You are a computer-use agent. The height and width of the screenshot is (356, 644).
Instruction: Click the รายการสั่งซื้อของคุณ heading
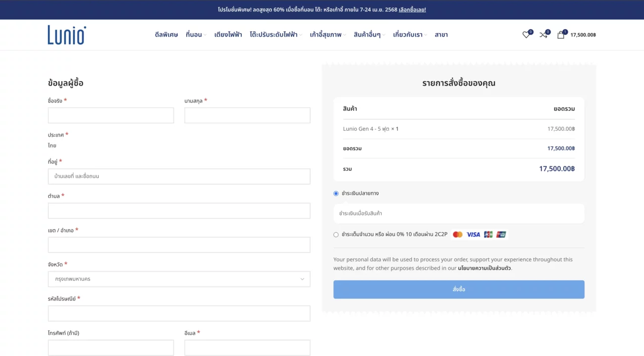click(x=459, y=83)
